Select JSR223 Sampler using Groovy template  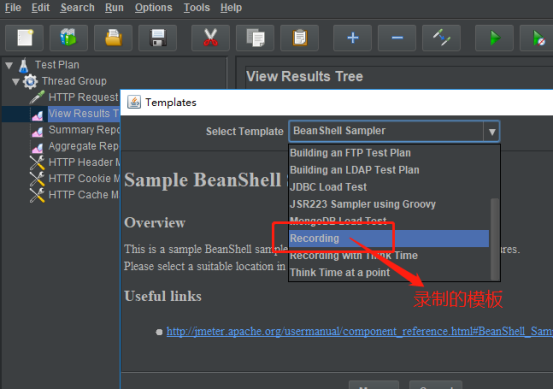point(389,204)
